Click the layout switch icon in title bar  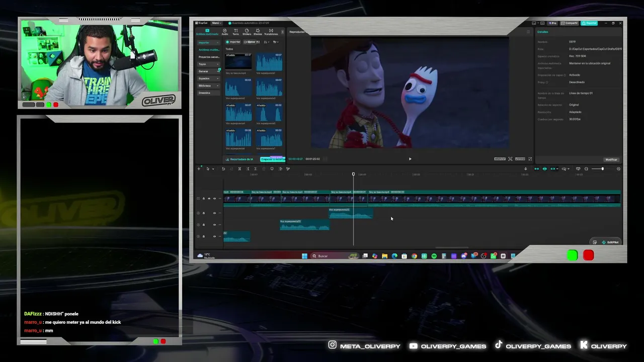[534, 23]
